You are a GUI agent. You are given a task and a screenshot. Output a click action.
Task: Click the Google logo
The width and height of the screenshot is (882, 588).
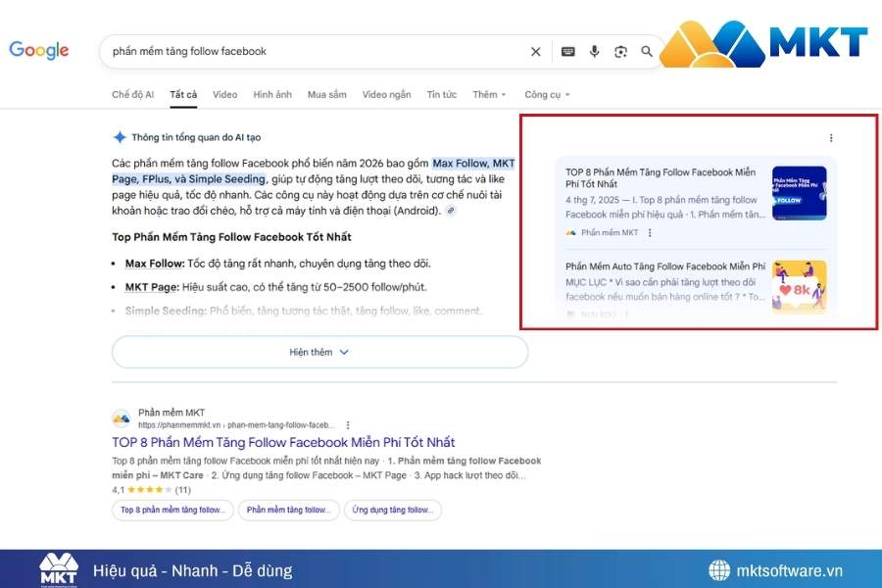click(38, 51)
